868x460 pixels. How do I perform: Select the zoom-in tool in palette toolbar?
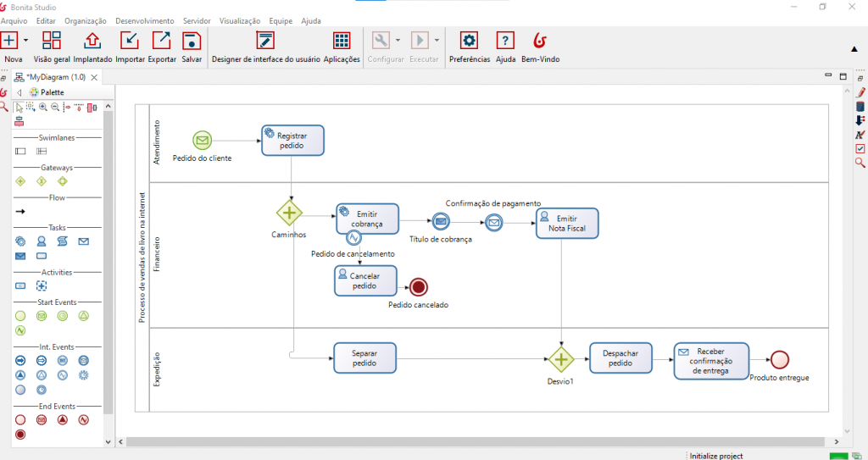[43, 108]
